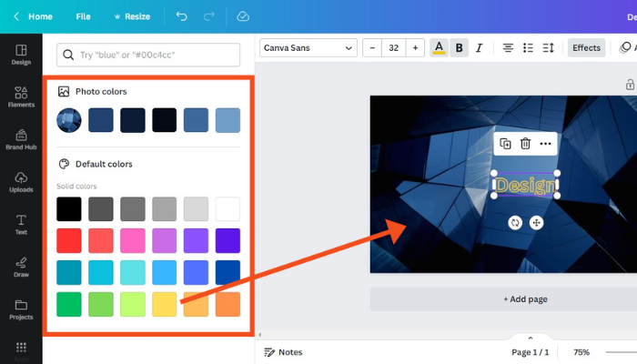Screen dimensions: 637x364
Task: Open the Uploads panel
Action: coord(21,182)
